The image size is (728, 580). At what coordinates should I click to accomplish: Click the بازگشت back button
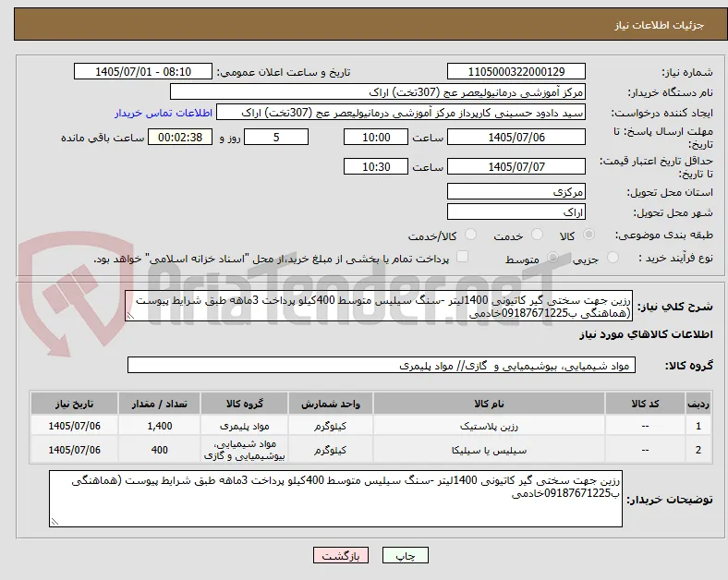point(341,555)
